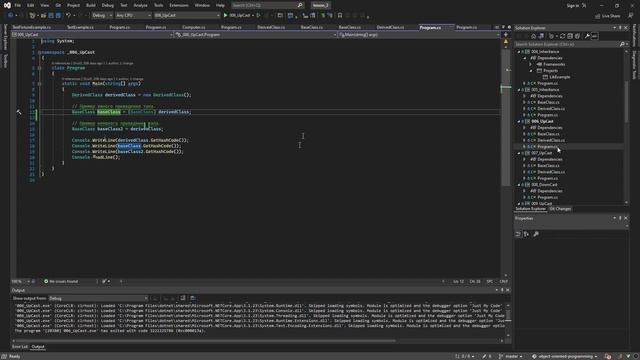Select LibExample under Projects in Solution Explorer

(560, 77)
